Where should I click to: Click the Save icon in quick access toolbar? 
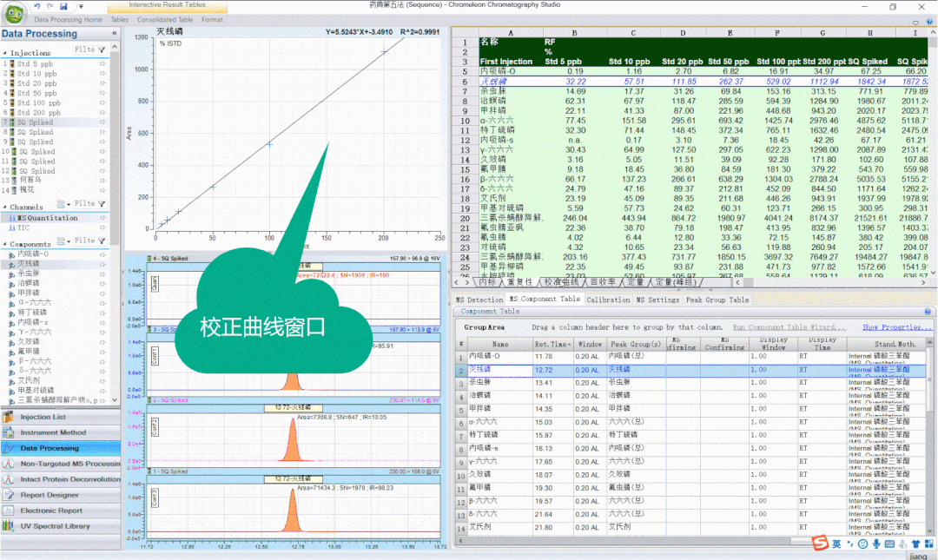point(64,6)
